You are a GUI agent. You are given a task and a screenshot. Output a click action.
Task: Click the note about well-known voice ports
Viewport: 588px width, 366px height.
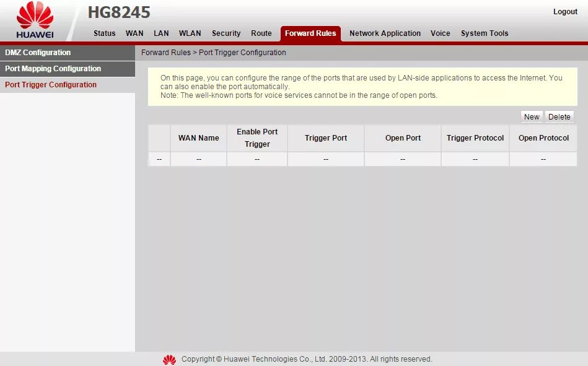point(299,95)
